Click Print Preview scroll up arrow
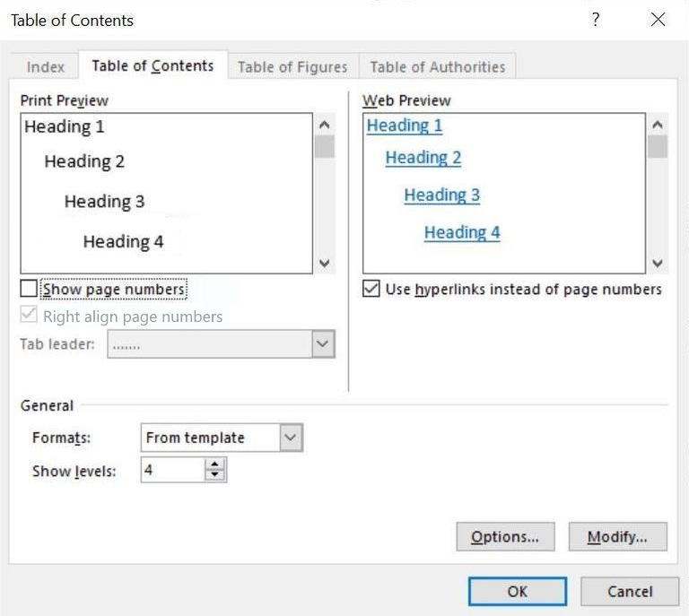689x616 pixels. coord(325,126)
